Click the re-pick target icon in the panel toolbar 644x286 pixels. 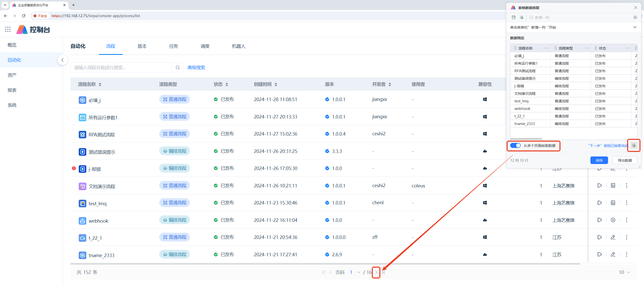point(522,17)
